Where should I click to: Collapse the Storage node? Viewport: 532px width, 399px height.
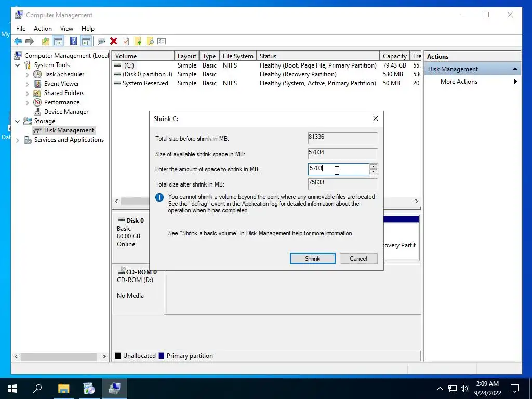[x=18, y=121]
